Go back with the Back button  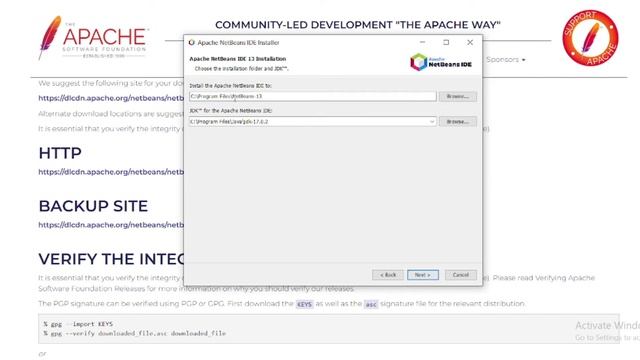[x=388, y=275]
